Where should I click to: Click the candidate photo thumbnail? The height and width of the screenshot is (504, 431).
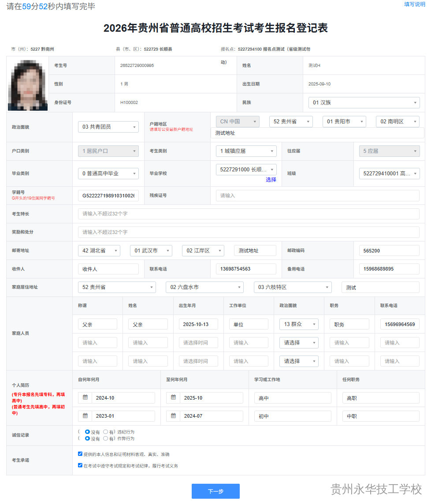click(x=27, y=84)
